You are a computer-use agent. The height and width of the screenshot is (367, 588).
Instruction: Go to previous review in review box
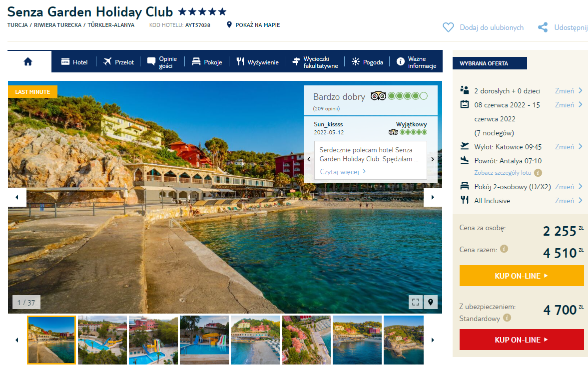coord(309,159)
